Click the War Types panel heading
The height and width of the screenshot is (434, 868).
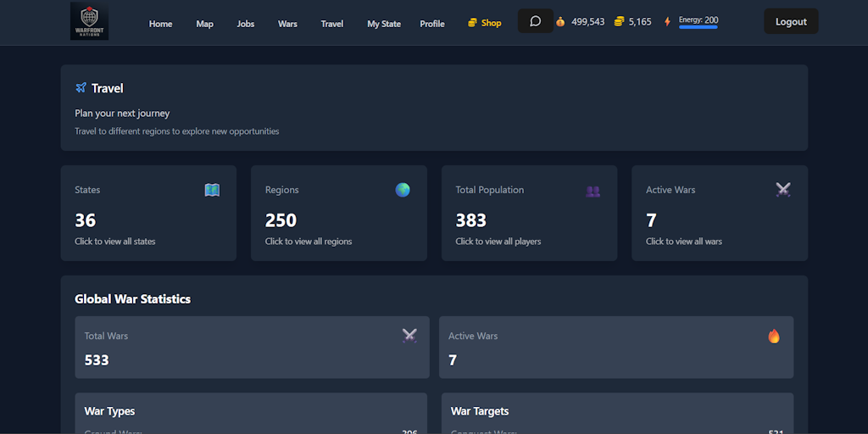109,411
